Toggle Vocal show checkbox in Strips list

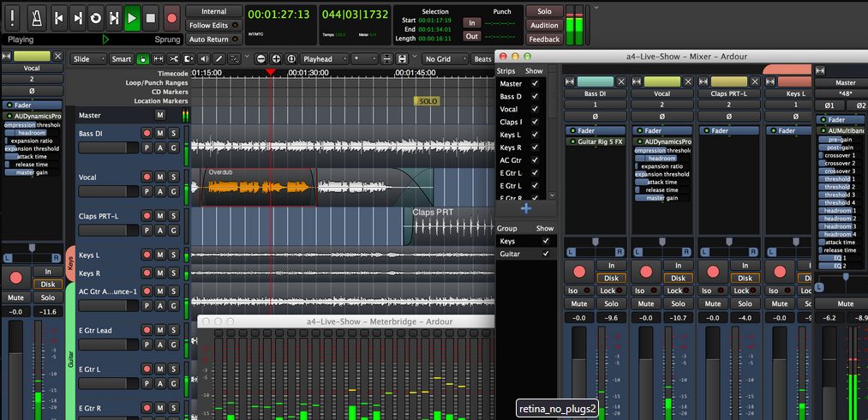click(x=535, y=109)
